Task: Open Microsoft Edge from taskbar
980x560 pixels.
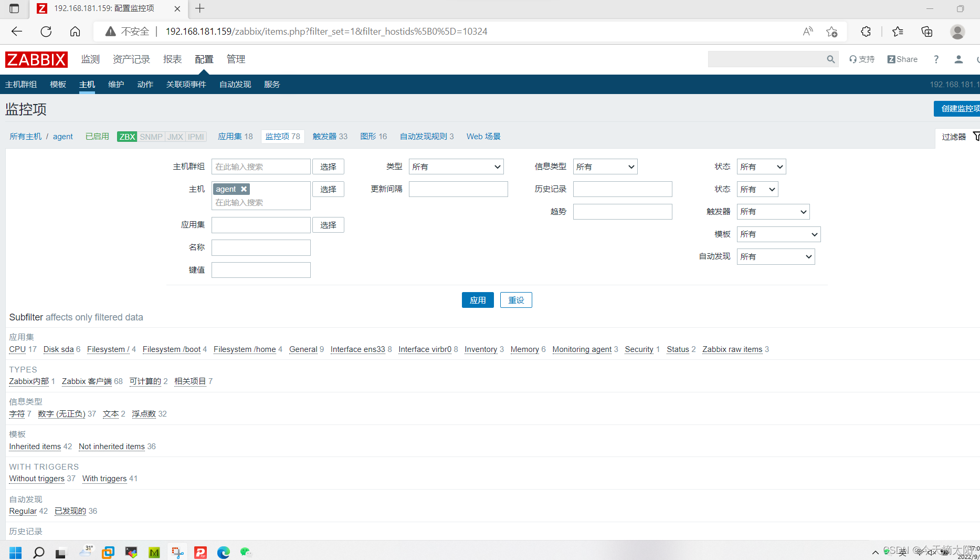Action: coord(224,552)
